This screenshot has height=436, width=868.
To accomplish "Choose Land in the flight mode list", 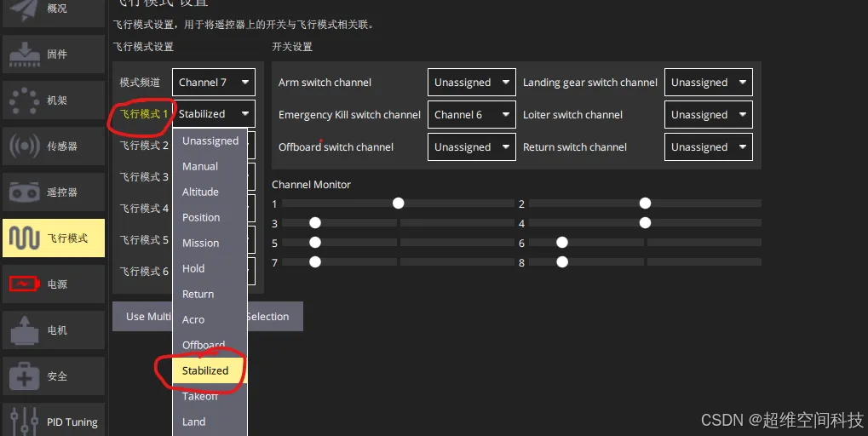I will click(210, 421).
